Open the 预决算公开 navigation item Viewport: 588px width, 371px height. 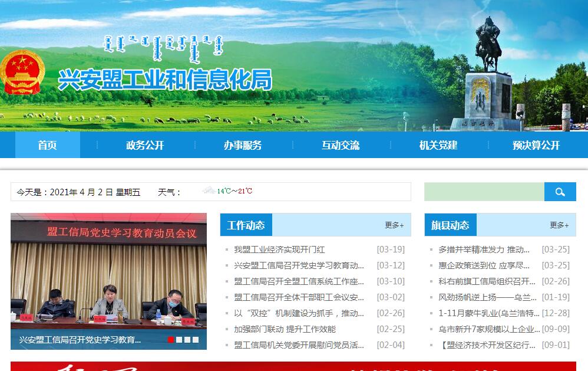(x=536, y=145)
